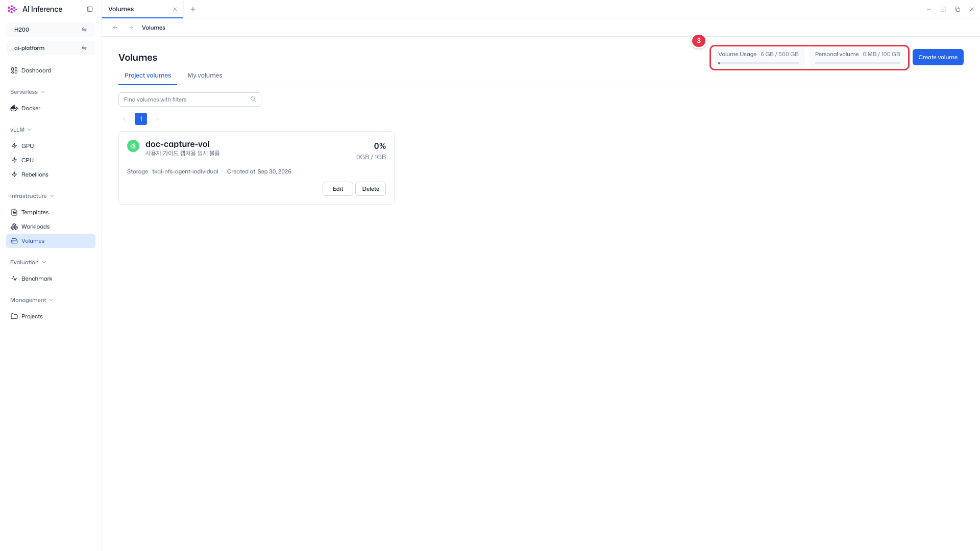
Task: Switch to the My volumes tab
Action: click(205, 76)
